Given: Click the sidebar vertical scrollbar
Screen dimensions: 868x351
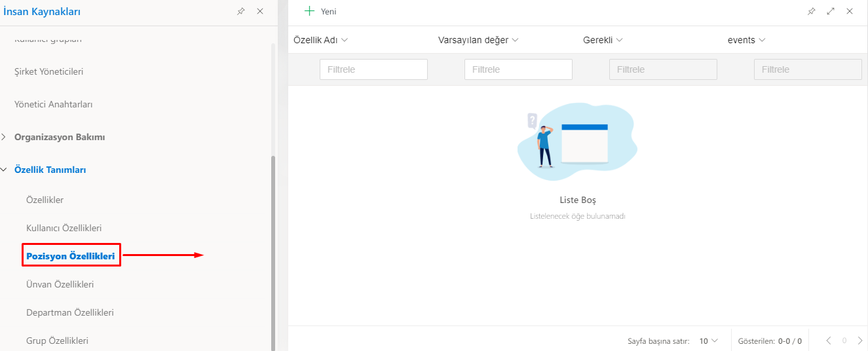Looking at the screenshot, I should point(273,249).
